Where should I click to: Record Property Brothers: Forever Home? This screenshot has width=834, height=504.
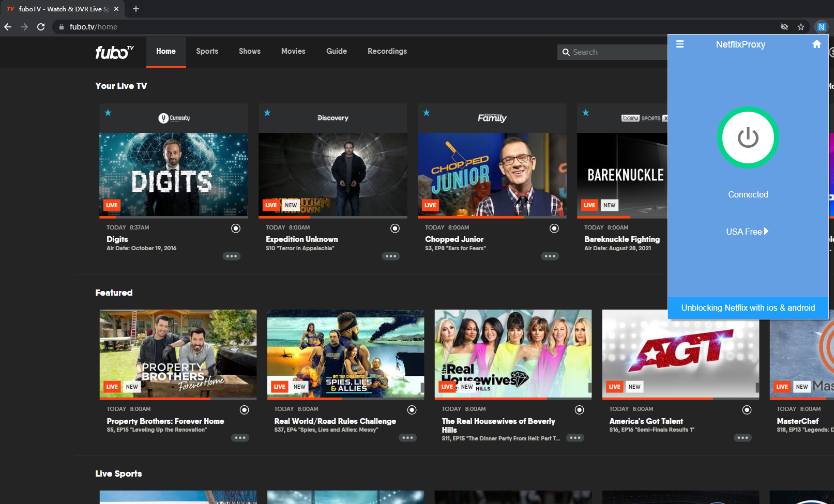(245, 410)
